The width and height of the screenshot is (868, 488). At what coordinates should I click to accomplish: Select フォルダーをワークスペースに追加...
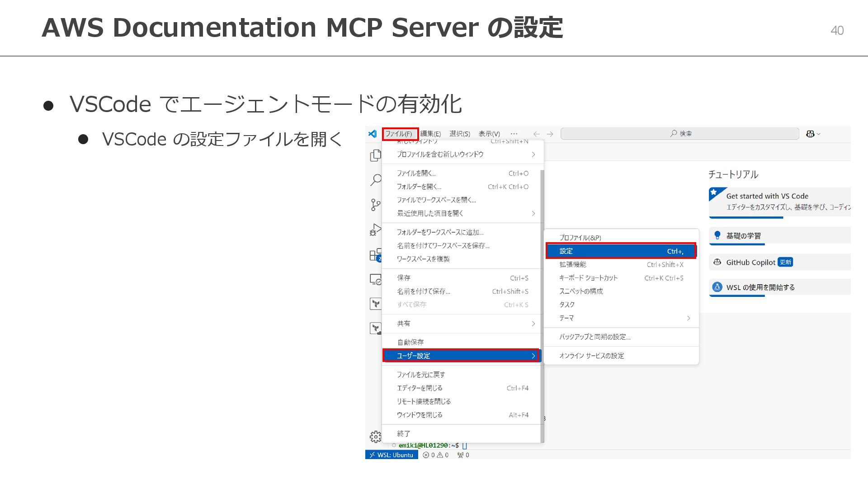[x=462, y=232]
